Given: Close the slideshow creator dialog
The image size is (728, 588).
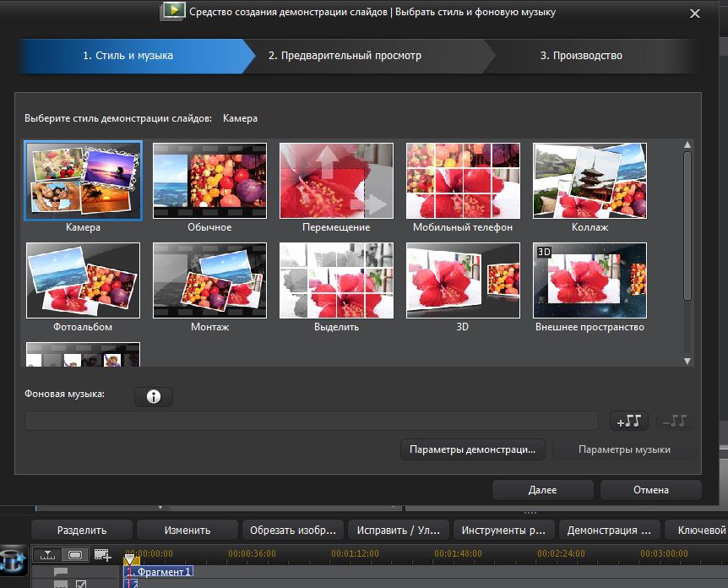Looking at the screenshot, I should point(694,14).
